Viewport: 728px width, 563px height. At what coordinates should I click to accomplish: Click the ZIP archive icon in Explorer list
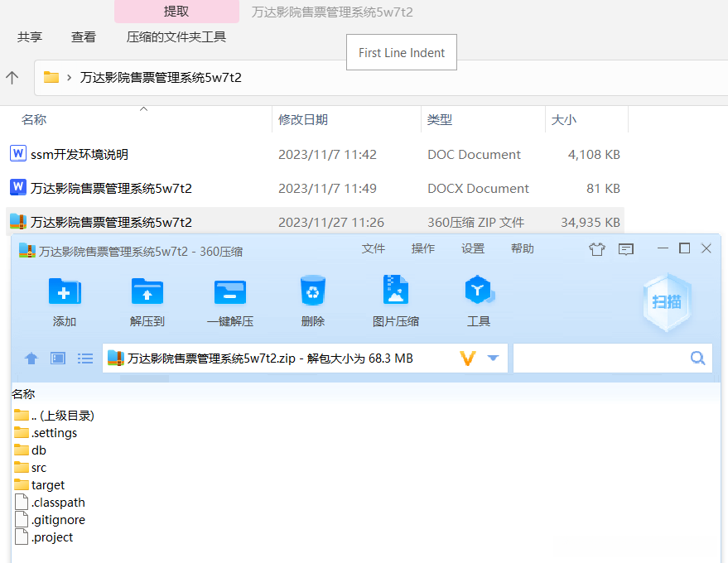tap(18, 221)
